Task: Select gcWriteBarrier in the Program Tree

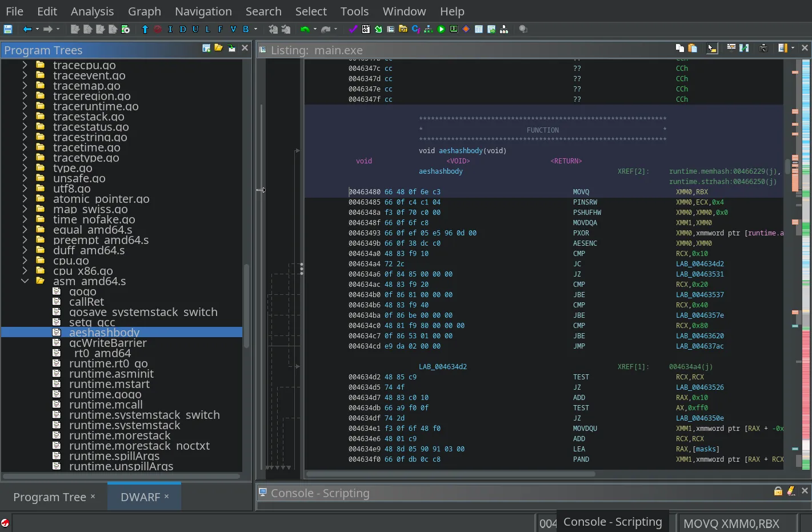Action: 108,343
